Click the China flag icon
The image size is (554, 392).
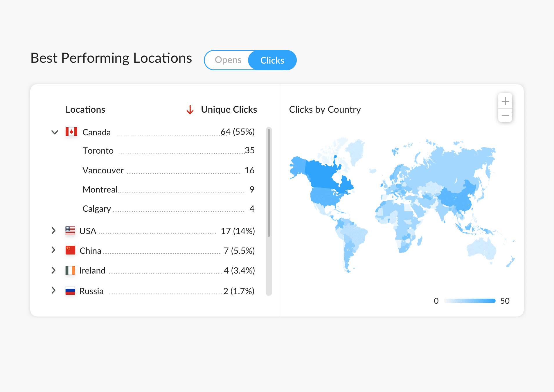pos(70,250)
